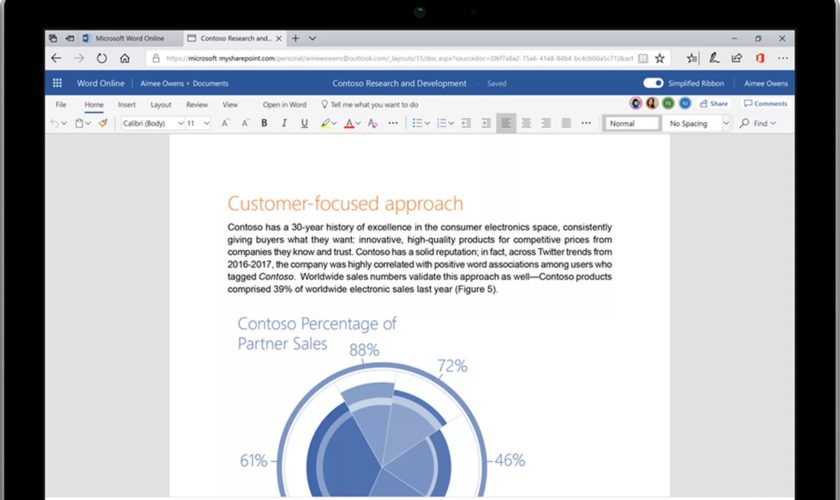Expand the styles gallery arrow
This screenshot has height=500, width=840.
click(x=725, y=123)
